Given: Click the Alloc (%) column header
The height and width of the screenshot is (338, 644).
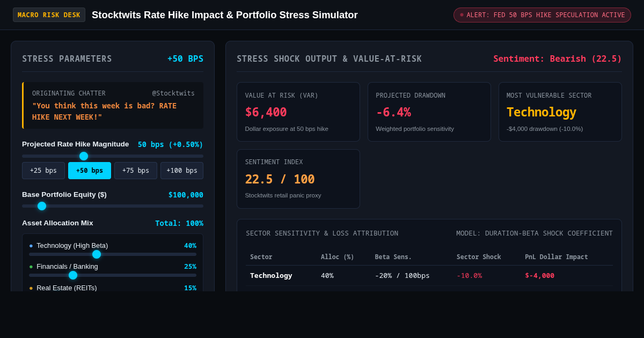Looking at the screenshot, I should point(338,257).
